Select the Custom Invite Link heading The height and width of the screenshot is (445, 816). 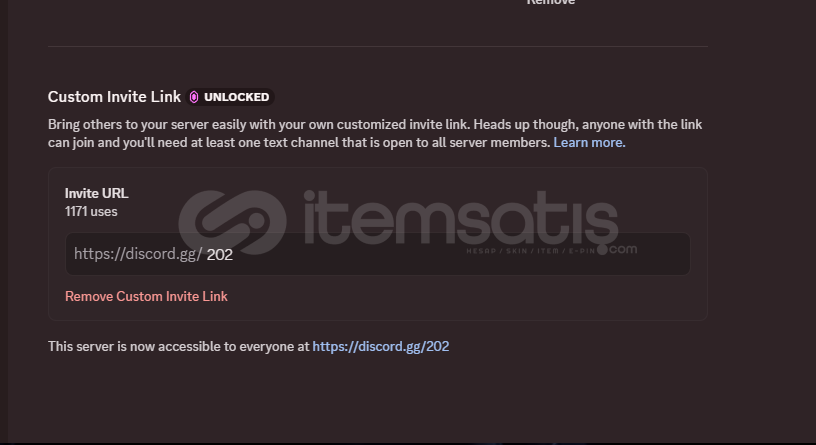114,97
